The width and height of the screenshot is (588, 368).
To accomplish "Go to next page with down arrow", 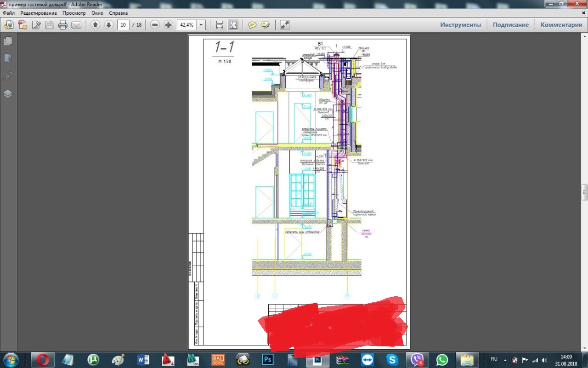I will pos(109,25).
